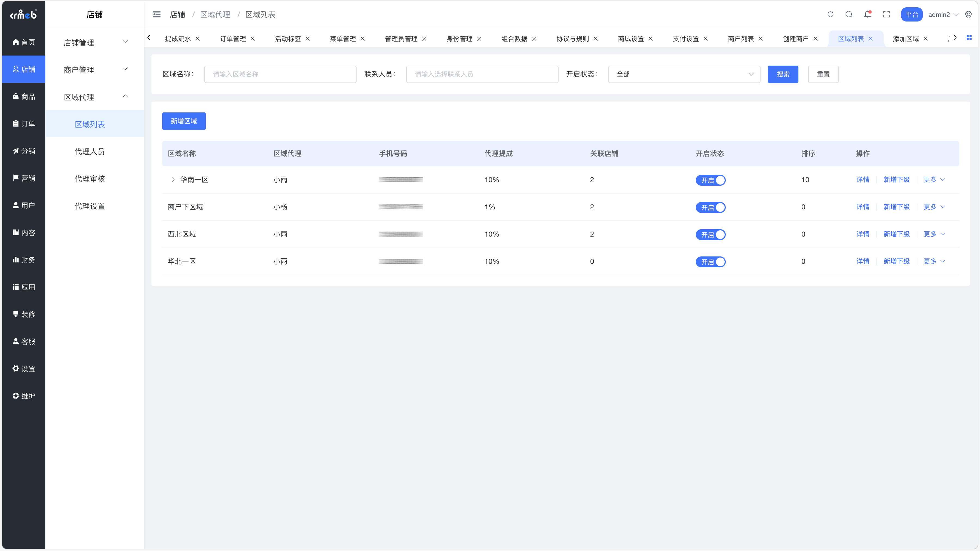Open 装修 section in sidebar
This screenshot has height=551, width=980.
[24, 314]
